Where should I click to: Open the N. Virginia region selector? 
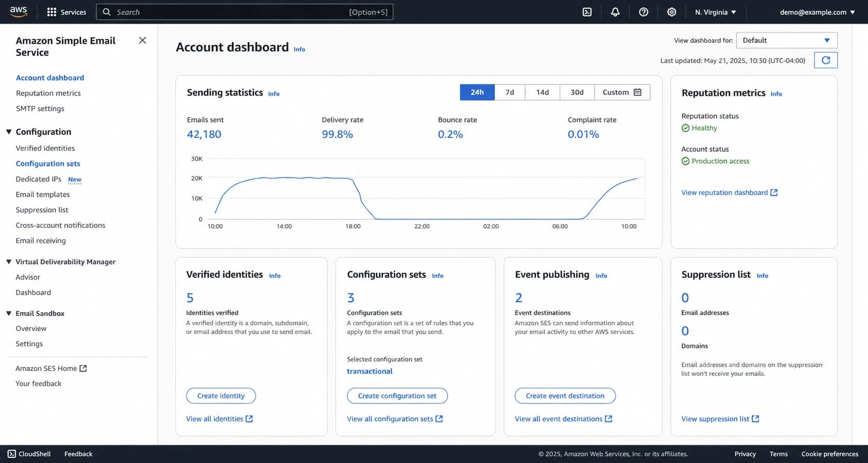point(715,12)
